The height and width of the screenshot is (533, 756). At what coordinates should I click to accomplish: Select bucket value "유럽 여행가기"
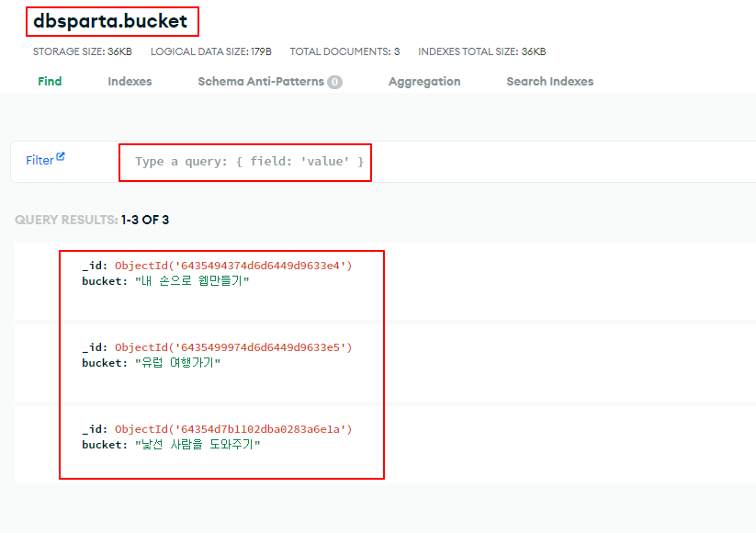177,363
